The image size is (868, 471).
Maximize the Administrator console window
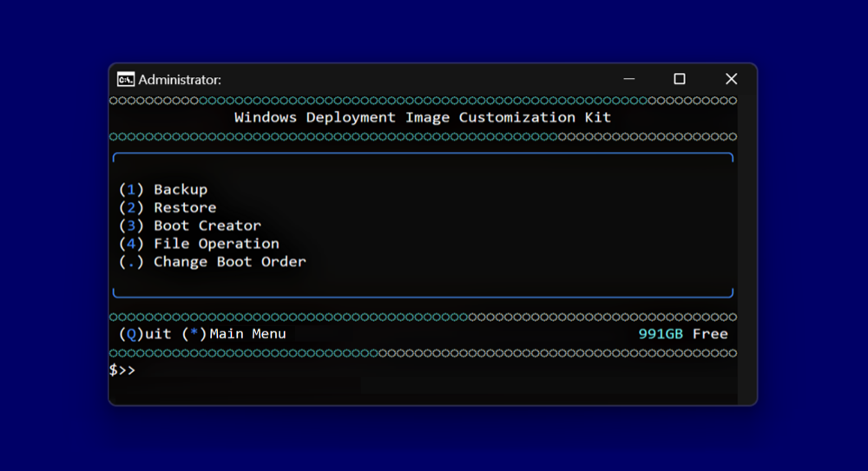coord(680,79)
